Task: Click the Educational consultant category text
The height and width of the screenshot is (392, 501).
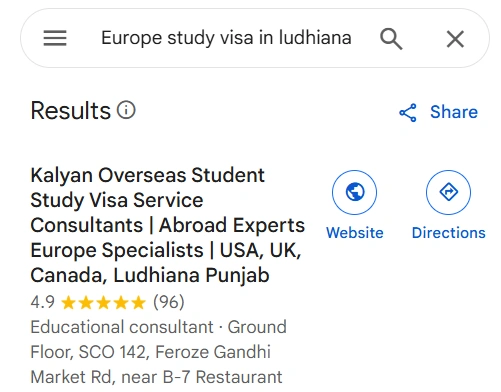Action: pos(122,327)
